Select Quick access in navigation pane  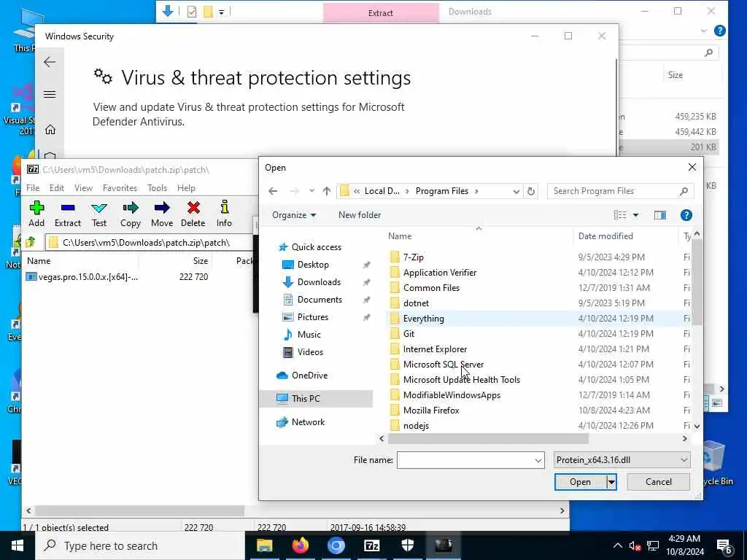click(317, 247)
